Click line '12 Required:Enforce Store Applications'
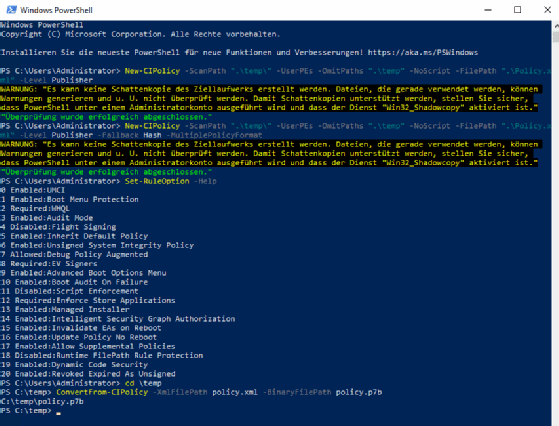Viewport: 559px width, 426px height. (88, 301)
